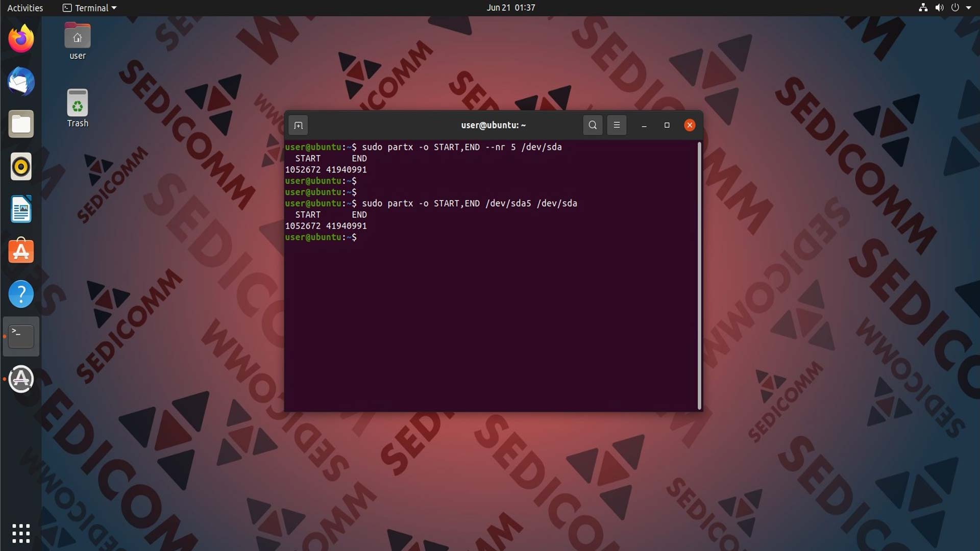Click the first 'sudo partx --nr 5' command line
Viewport: 980px width, 551px height.
pyautogui.click(x=424, y=147)
